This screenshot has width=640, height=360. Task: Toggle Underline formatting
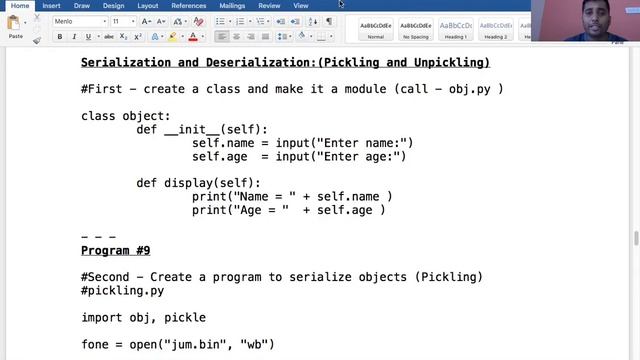(88, 37)
